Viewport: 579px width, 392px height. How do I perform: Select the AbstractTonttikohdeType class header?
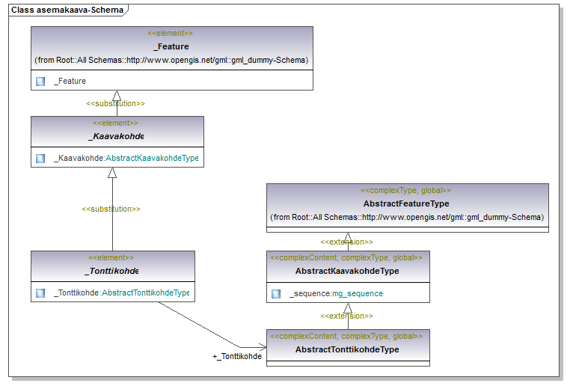[x=347, y=349]
